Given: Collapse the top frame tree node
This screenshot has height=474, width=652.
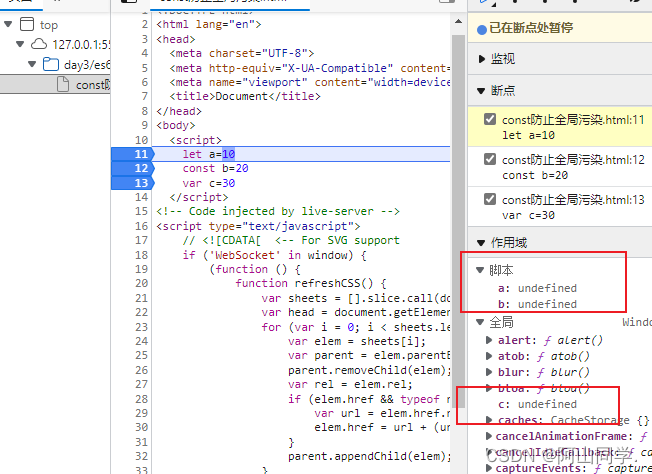Looking at the screenshot, I should coord(8,24).
